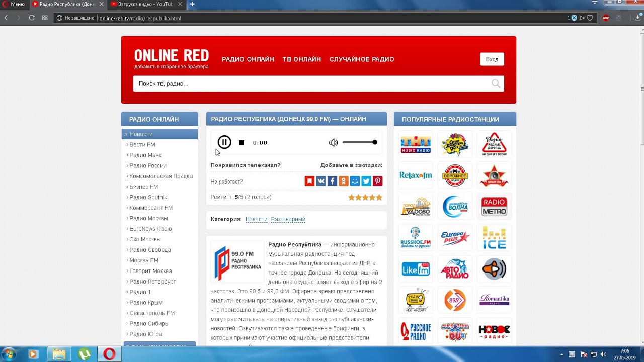Share the station on Facebook
This screenshot has width=644, height=362.
tap(332, 181)
